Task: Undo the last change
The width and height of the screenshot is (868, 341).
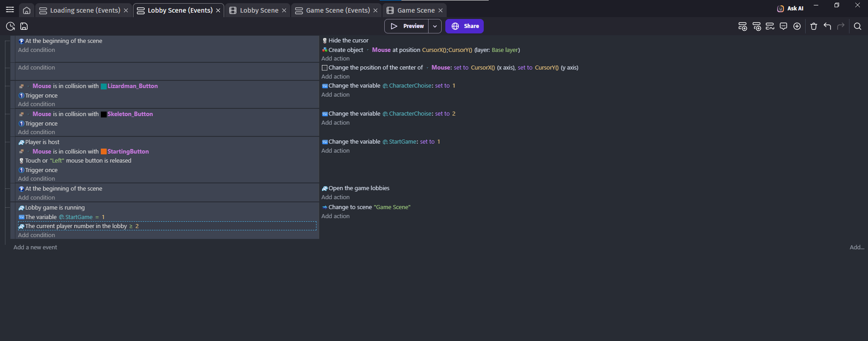Action: 827,26
